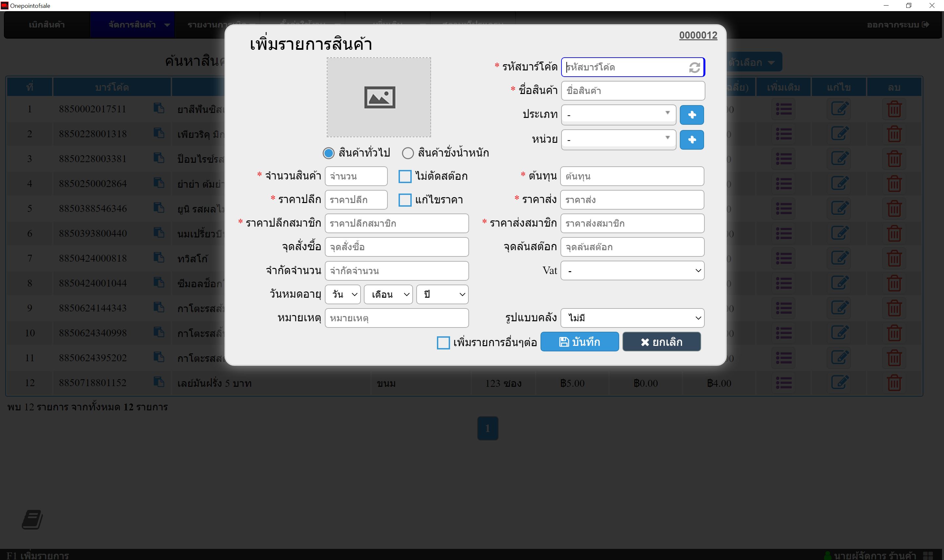The width and height of the screenshot is (944, 560).
Task: Copy barcode 8850718801152 with the copy icon
Action: coord(159,382)
